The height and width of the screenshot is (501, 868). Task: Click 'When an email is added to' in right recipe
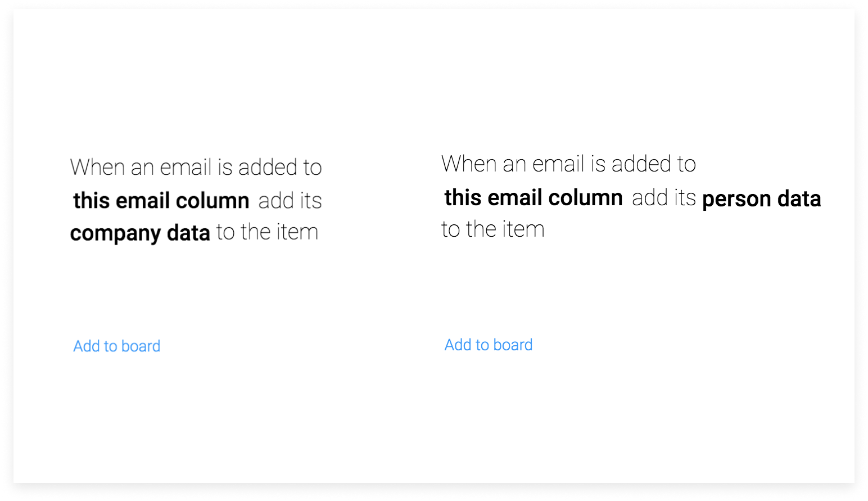(569, 164)
